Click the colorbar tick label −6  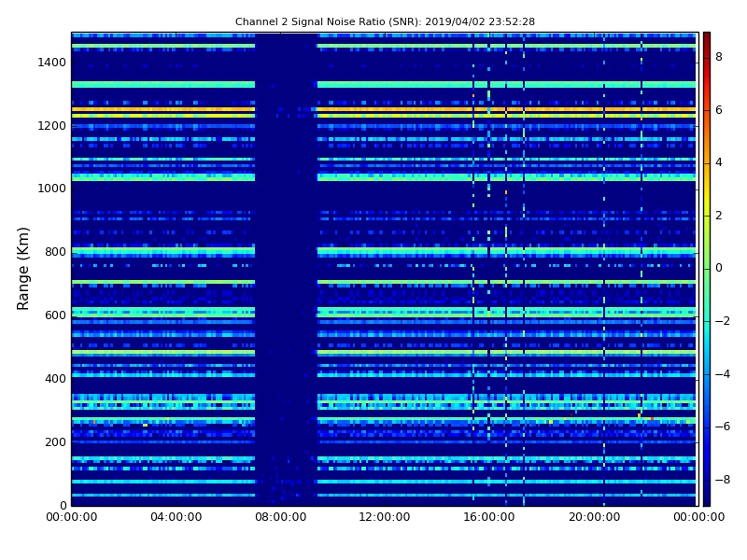coord(723,427)
